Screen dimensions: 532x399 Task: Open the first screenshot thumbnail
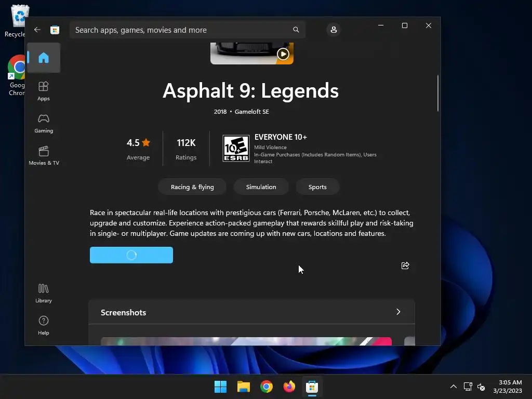pos(246,341)
